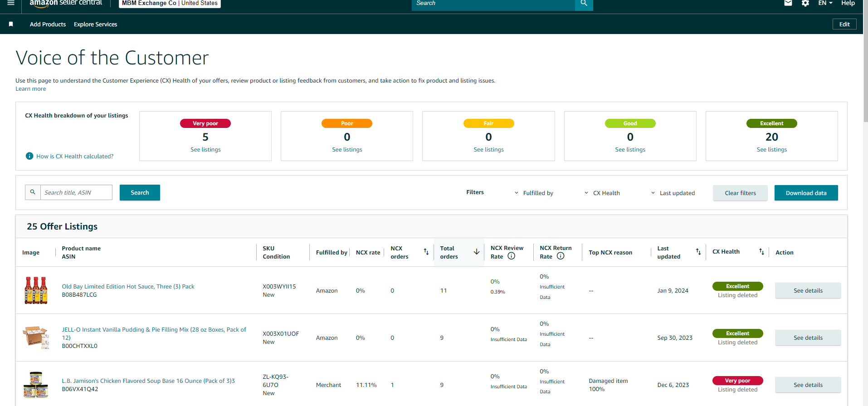Screen dimensions: 868x406
Task: Open Old Bay Limited Edition Hot Sauce link
Action: (128, 286)
